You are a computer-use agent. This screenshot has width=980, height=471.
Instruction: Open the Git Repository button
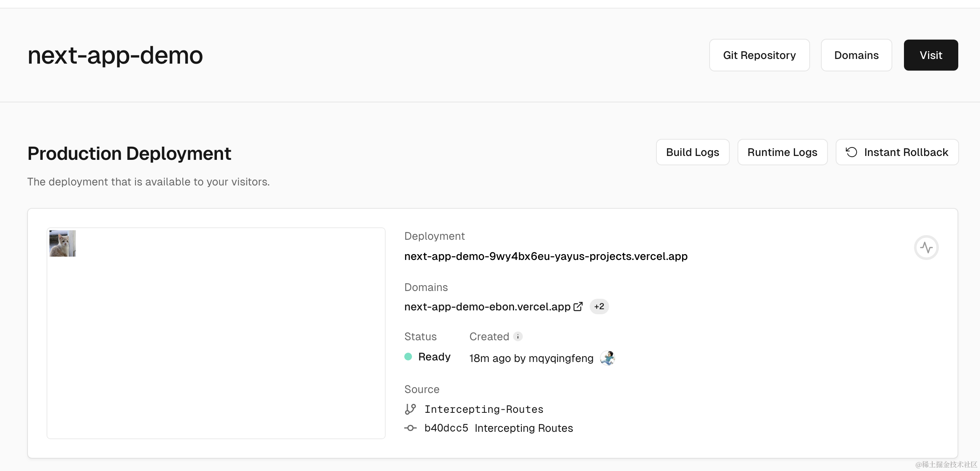(759, 55)
